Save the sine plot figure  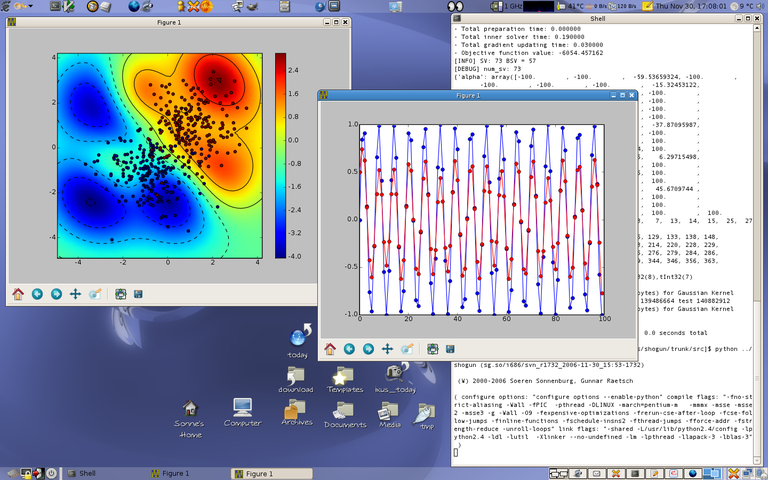[x=451, y=349]
